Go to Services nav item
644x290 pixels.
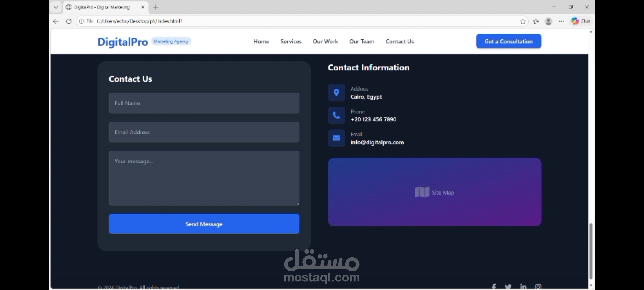click(291, 41)
